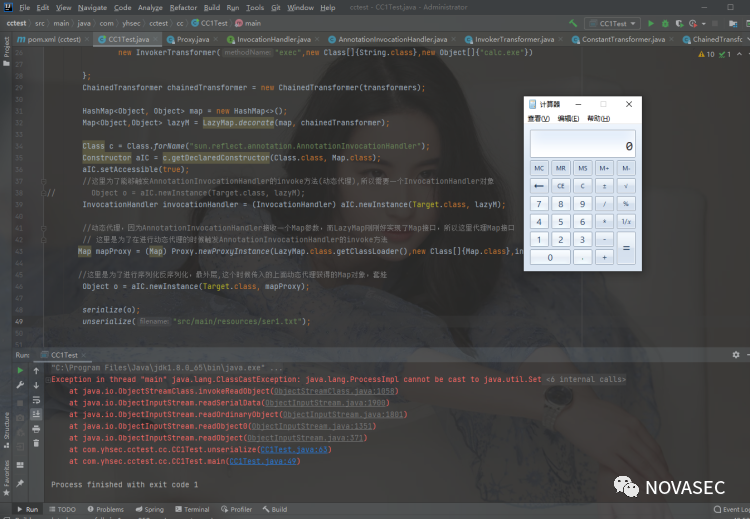This screenshot has width=750, height=519.
Task: Click the calculator's 7 key
Action: (x=539, y=204)
